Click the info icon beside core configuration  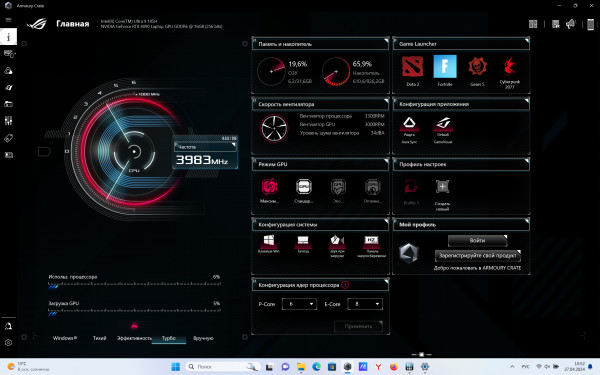(x=345, y=285)
